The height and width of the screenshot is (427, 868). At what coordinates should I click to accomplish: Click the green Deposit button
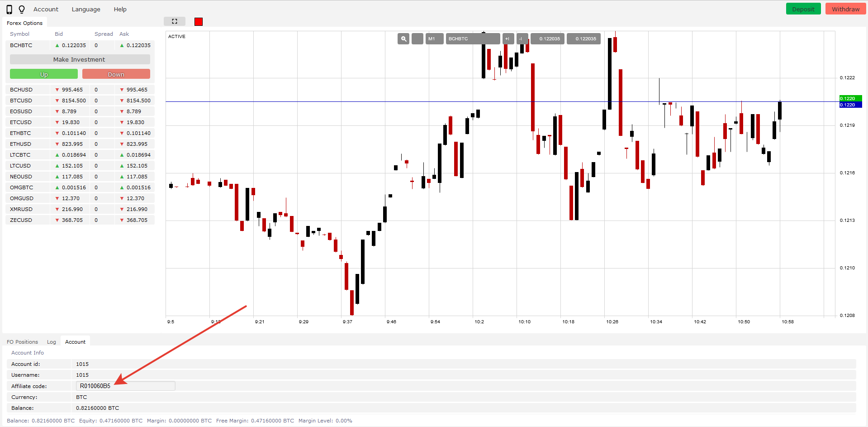(803, 9)
